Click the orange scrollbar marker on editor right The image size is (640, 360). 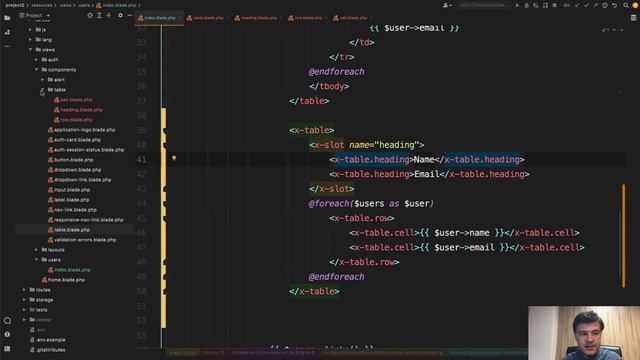(x=623, y=236)
